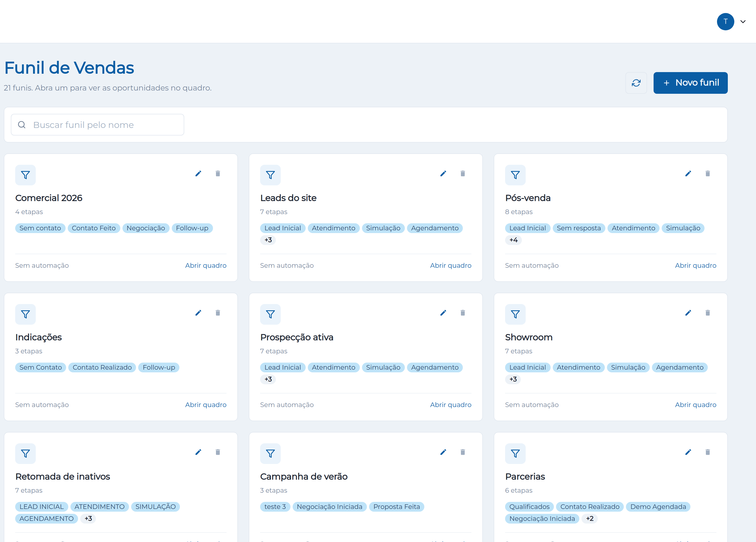This screenshot has width=756, height=542.
Task: Delete the Indicações funnel
Action: pos(218,313)
